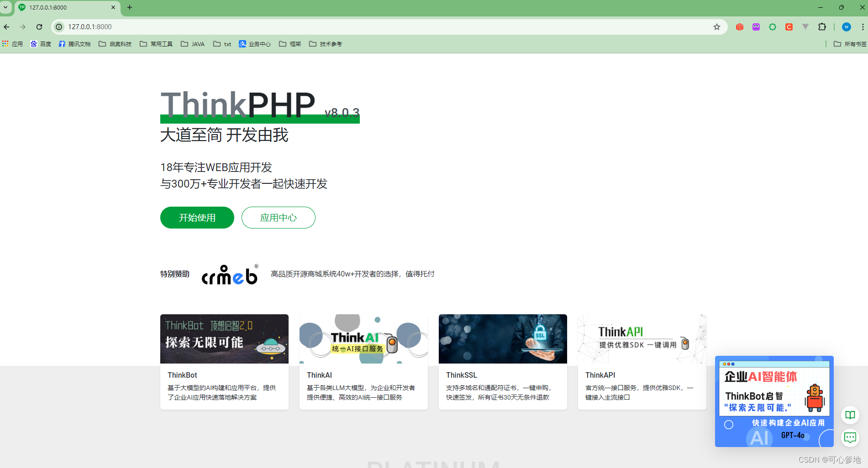
Task: Open the 应用中心 page
Action: pos(278,218)
